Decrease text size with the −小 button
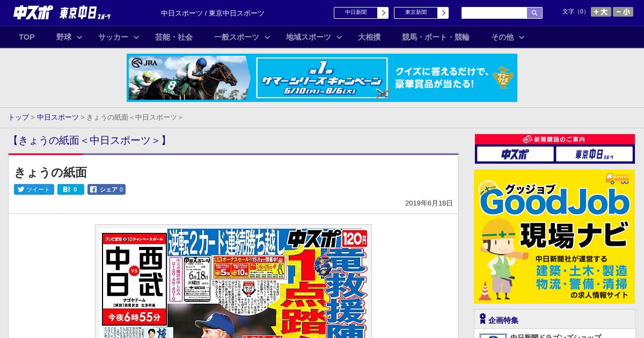Screen dimensions: 644x338 pos(623,12)
